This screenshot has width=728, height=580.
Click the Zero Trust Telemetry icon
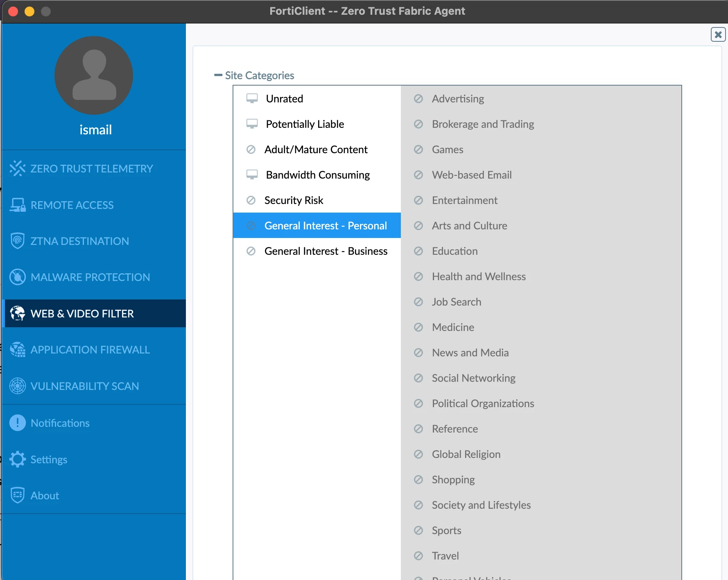click(x=18, y=168)
